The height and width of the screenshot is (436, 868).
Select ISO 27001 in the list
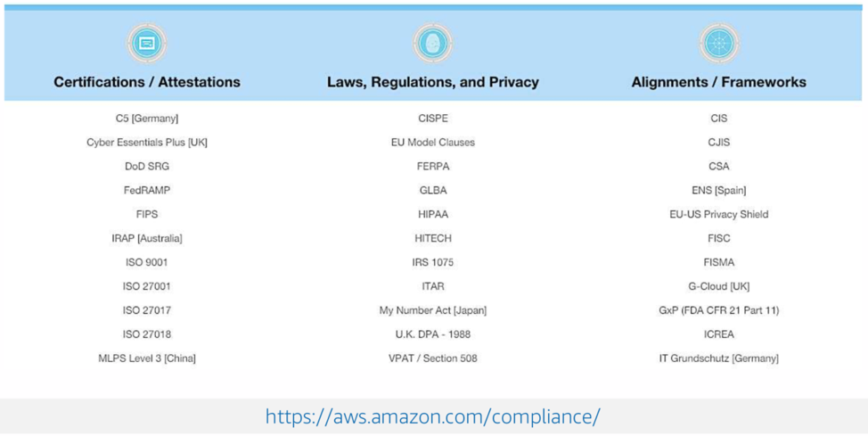pyautogui.click(x=147, y=286)
